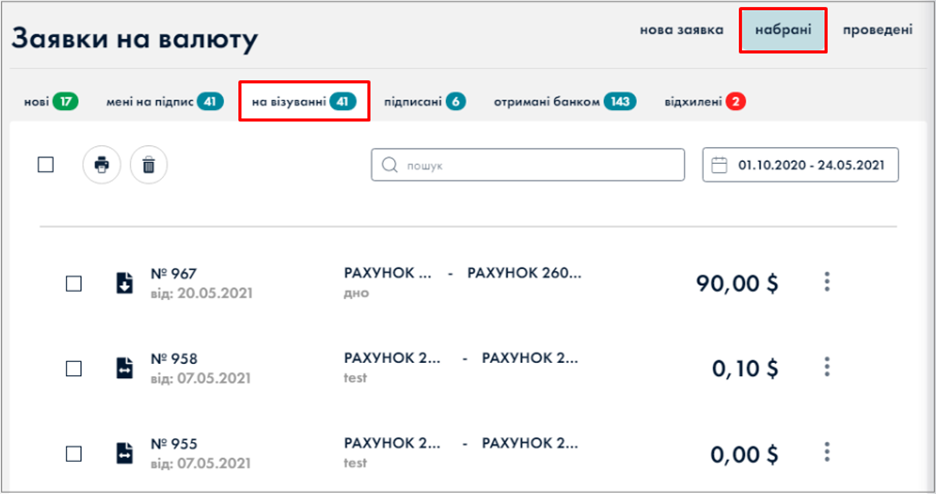Click document icon for request № 967

tap(124, 283)
